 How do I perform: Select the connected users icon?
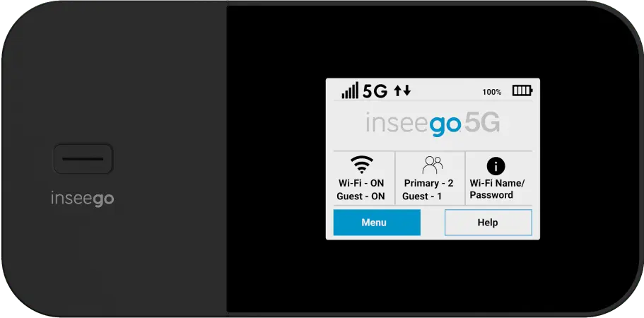(433, 165)
